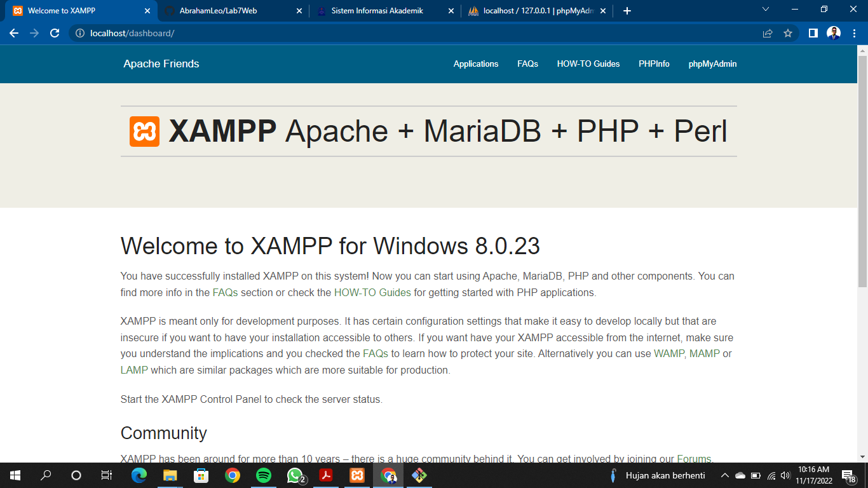Open Adobe Acrobat from the taskbar
This screenshot has width=868, height=488.
point(326,475)
